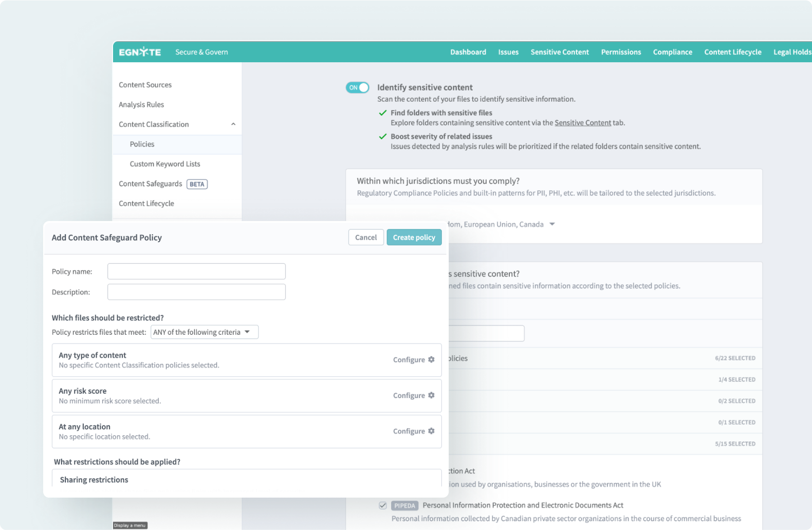
Task: Click the Description input field
Action: click(x=196, y=292)
